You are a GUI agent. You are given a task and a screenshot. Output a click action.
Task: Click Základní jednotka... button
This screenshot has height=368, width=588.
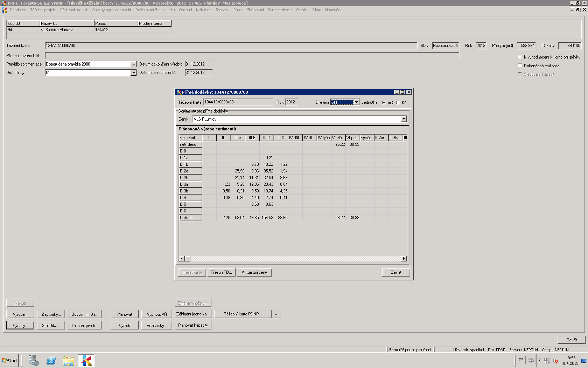coord(193,314)
